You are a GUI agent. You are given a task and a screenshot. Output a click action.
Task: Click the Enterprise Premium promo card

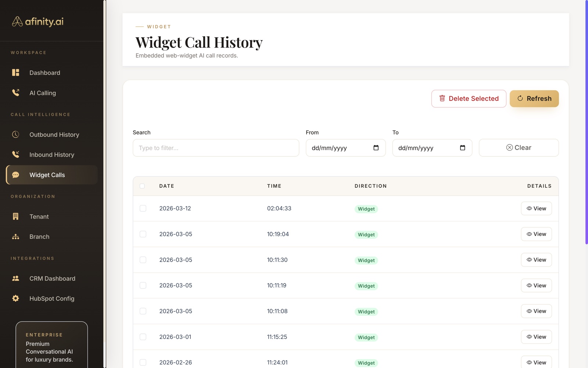coord(51,345)
